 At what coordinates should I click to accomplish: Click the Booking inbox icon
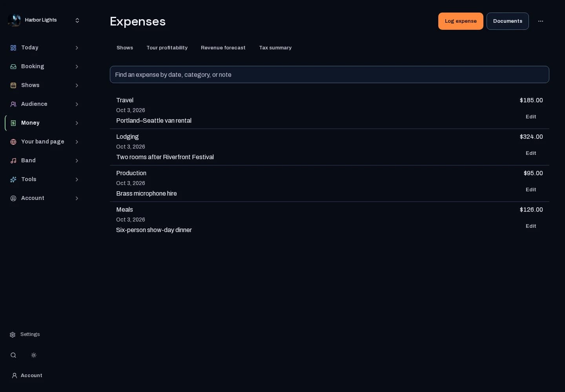pyautogui.click(x=13, y=67)
